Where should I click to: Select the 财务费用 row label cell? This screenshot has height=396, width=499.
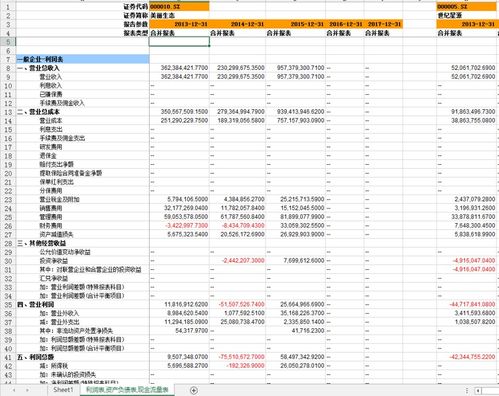coord(51,226)
